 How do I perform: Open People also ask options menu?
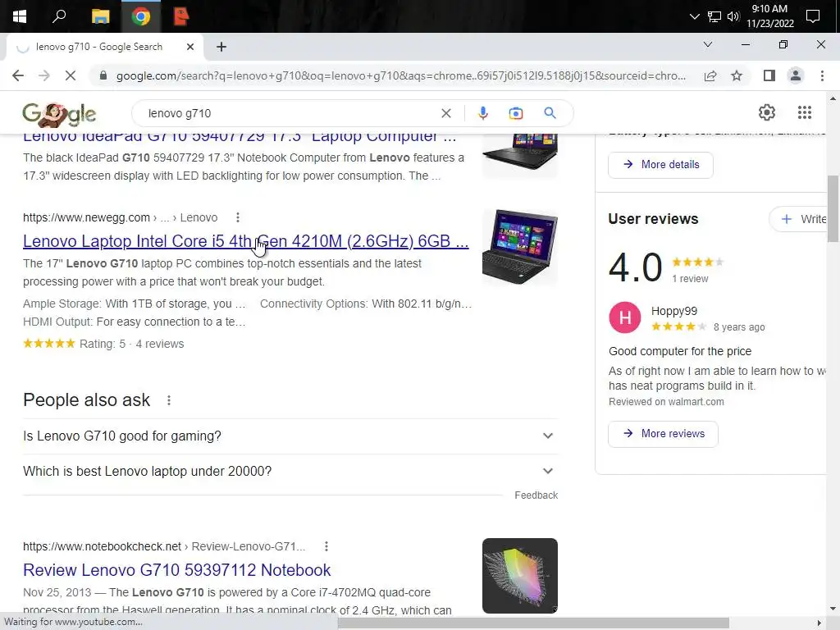tap(169, 400)
